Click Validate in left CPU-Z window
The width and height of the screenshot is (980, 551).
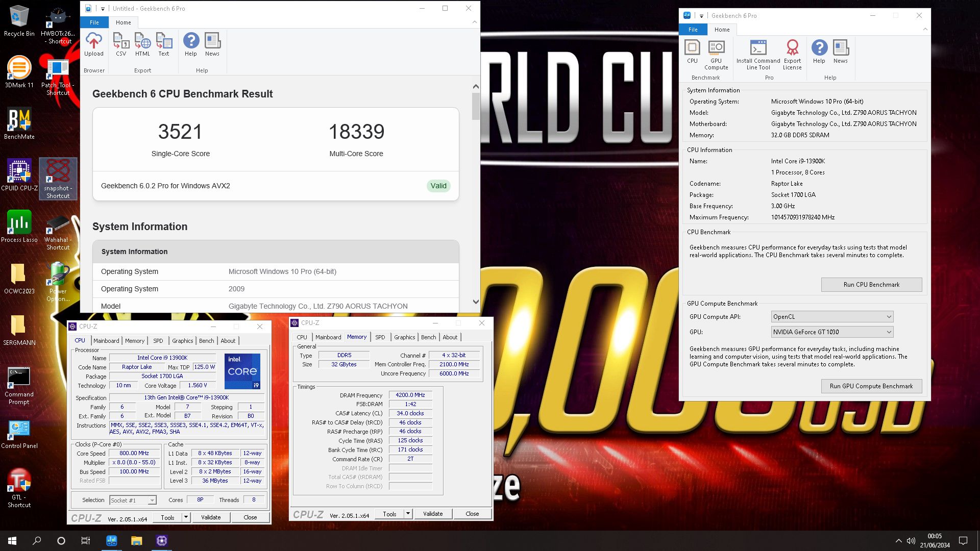(211, 517)
